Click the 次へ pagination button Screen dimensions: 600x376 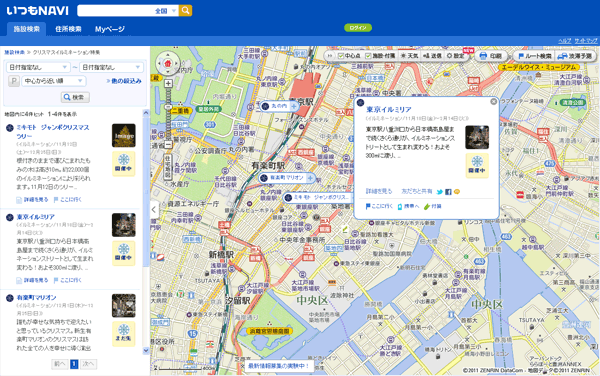point(88,364)
